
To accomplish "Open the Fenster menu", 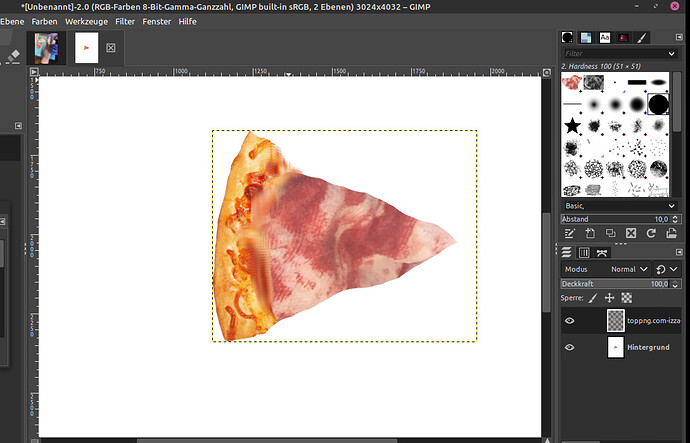I will (156, 22).
